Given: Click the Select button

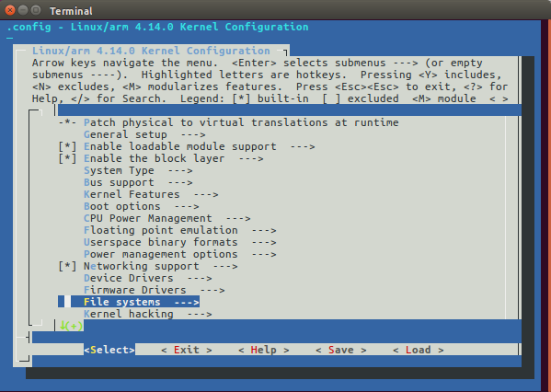Looking at the screenshot, I should coord(109,350).
